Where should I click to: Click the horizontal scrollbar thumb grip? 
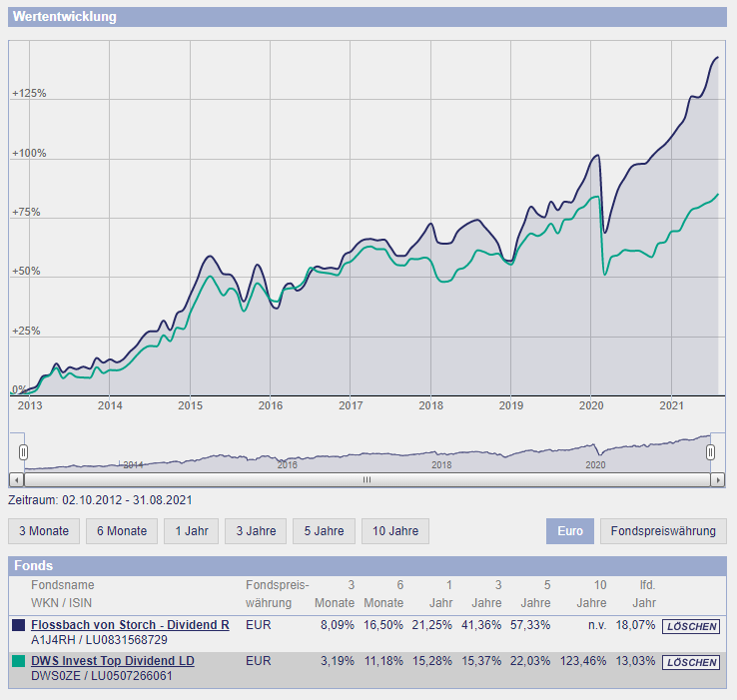tap(368, 480)
